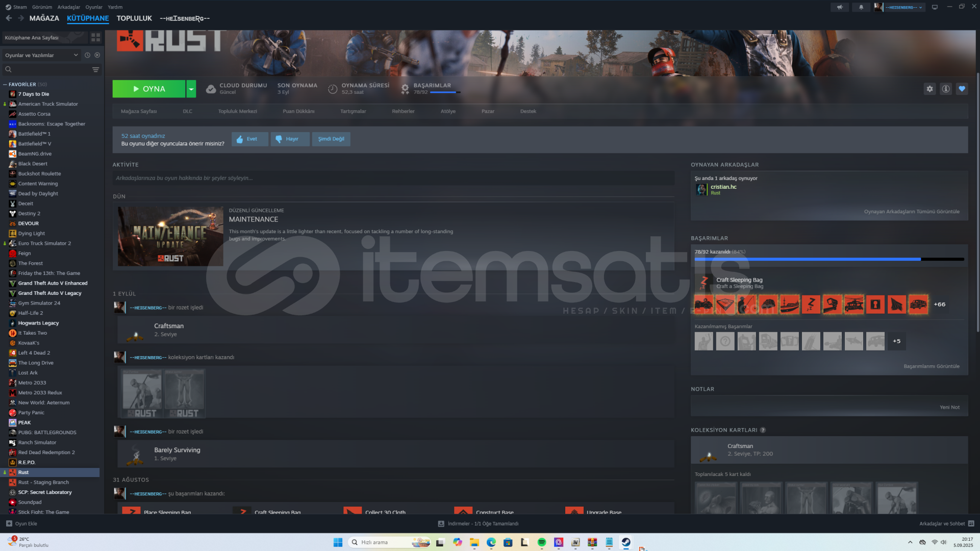Image resolution: width=980 pixels, height=551 pixels.
Task: Open friend cristian.hc profile
Action: click(x=723, y=187)
